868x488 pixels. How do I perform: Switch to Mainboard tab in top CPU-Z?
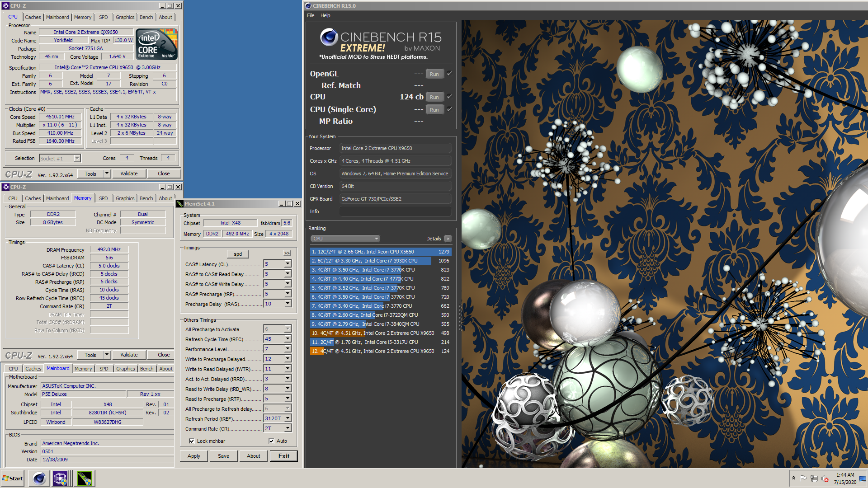coord(57,17)
